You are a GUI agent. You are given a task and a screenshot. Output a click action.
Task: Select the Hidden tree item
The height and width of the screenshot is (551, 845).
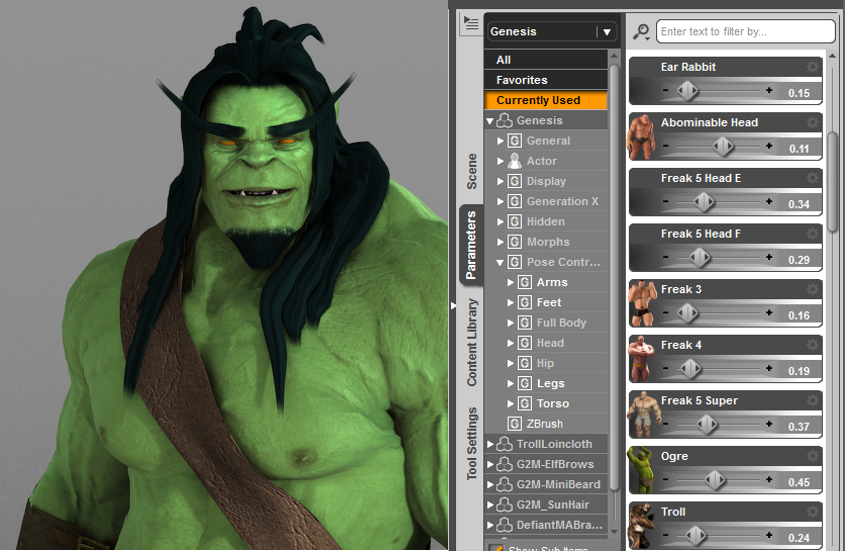[x=546, y=222]
